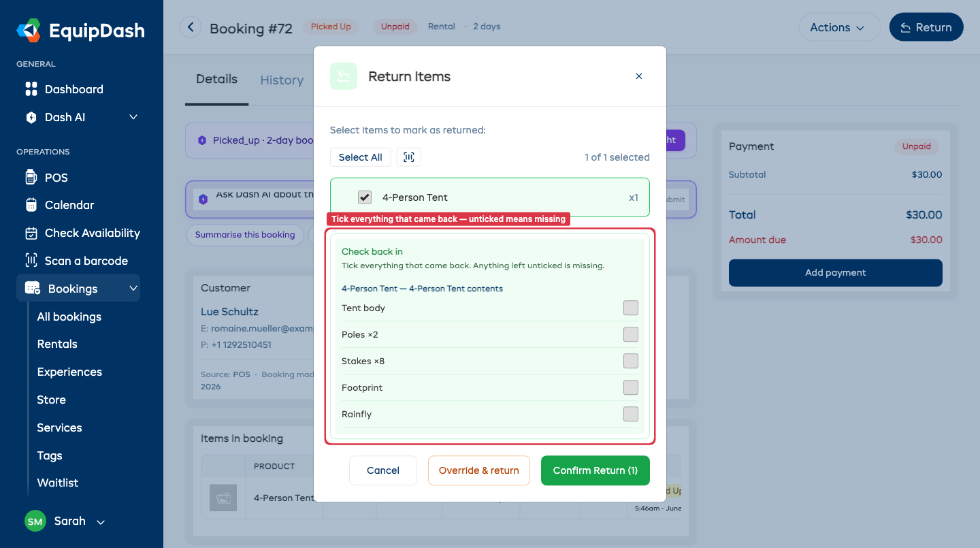Screen dimensions: 980x548
Task: Click the Scan a barcode icon
Action: [x=31, y=261]
